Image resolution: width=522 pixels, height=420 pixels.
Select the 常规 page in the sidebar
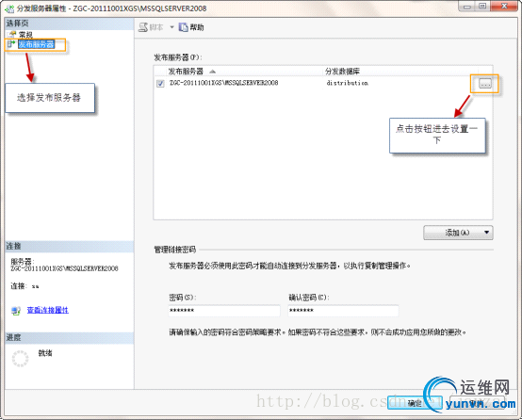(x=25, y=35)
